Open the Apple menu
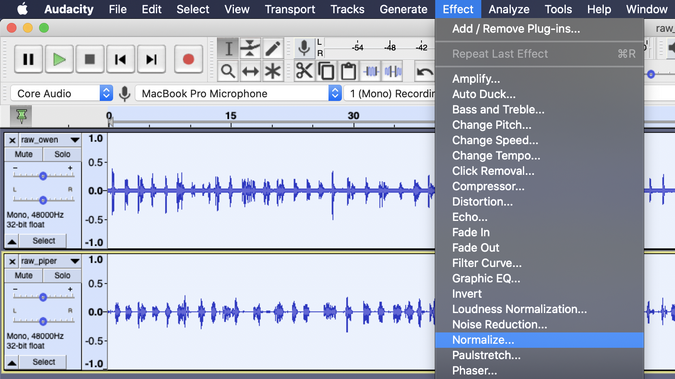The image size is (675, 379). coord(22,9)
